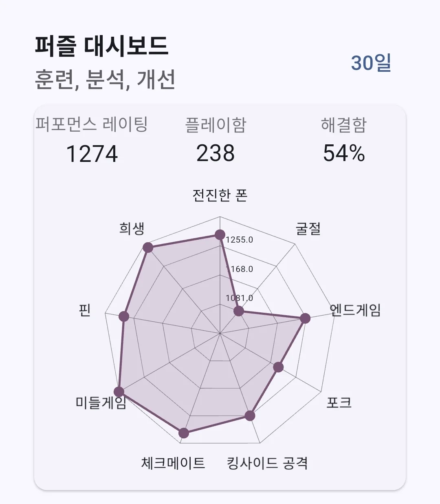
Task: Click the 굴절 theme label
Action: pos(308,228)
